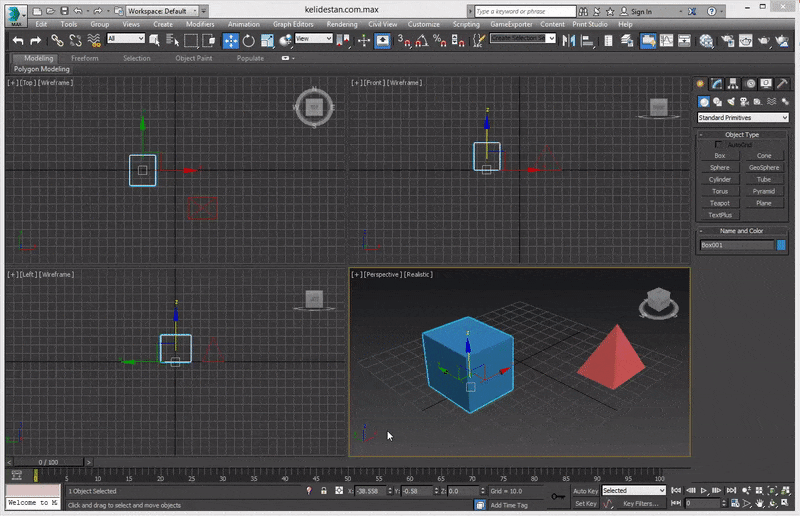Click the Bind to Space Warp icon
Screen dimensions: 800x516
(94, 41)
